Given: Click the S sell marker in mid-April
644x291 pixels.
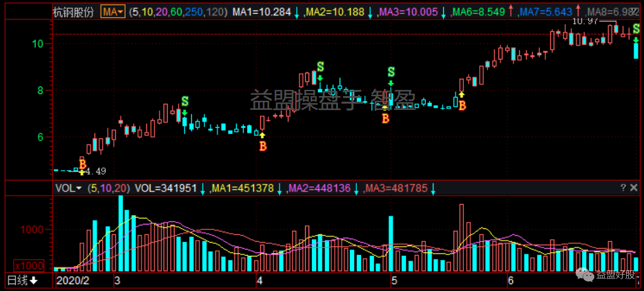Looking at the screenshot, I should (x=320, y=67).
